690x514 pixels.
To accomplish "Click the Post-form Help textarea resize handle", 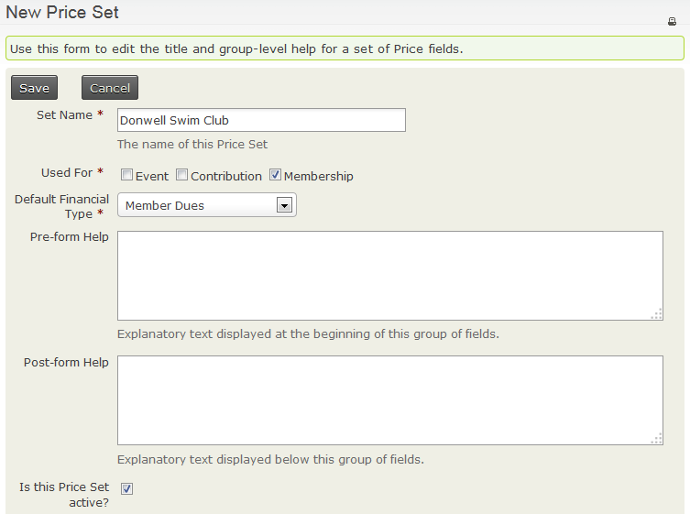I will pos(656,438).
